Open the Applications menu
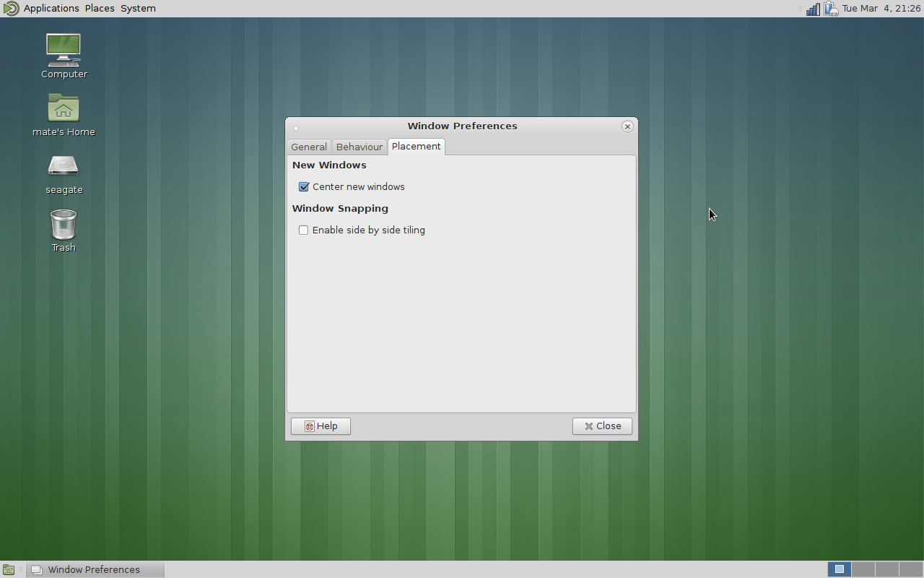 click(51, 9)
